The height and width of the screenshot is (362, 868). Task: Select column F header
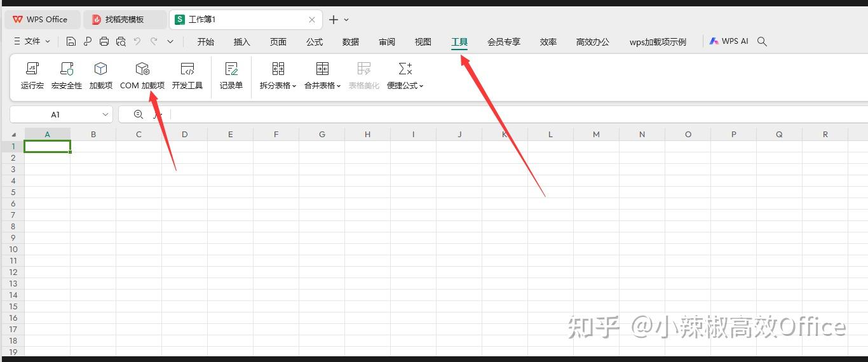click(x=276, y=134)
